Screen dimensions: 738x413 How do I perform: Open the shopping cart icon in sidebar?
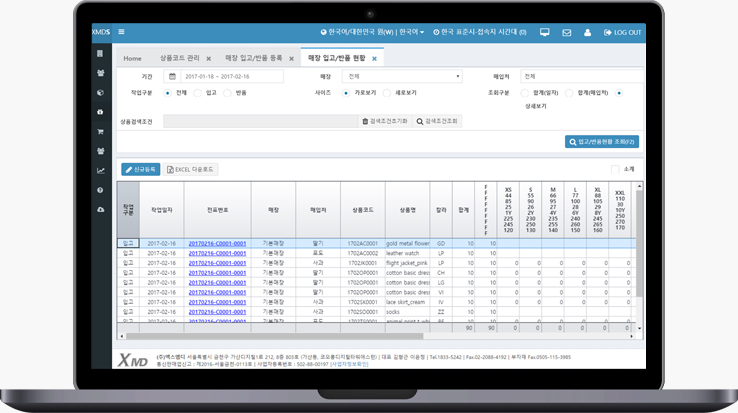[x=100, y=131]
